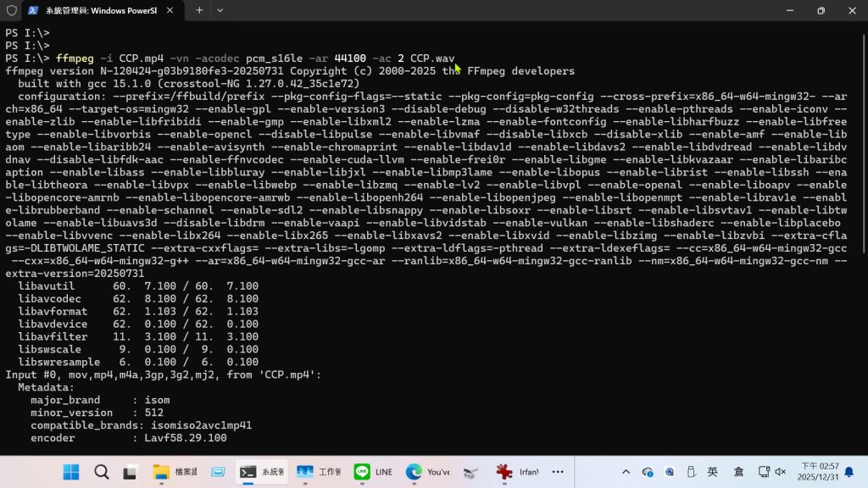Expand hidden system tray icons chevron

click(626, 472)
